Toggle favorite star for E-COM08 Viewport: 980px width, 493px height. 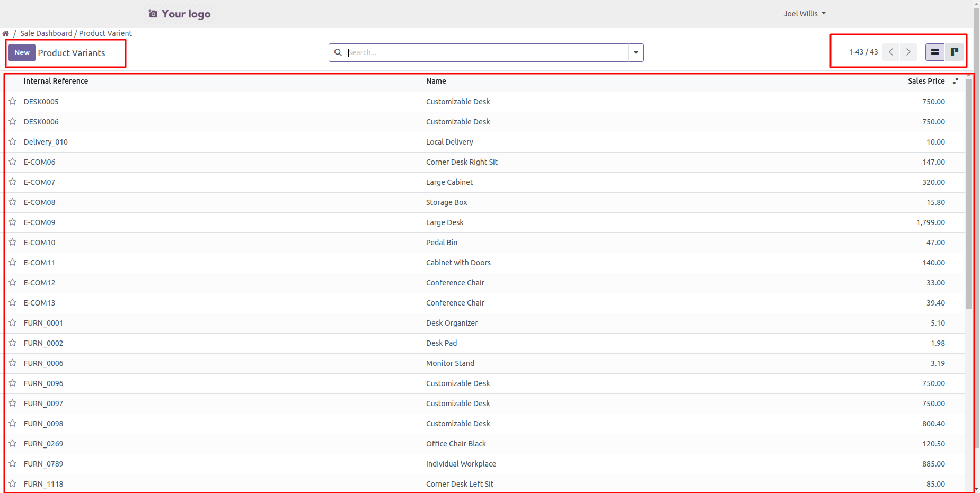point(13,202)
